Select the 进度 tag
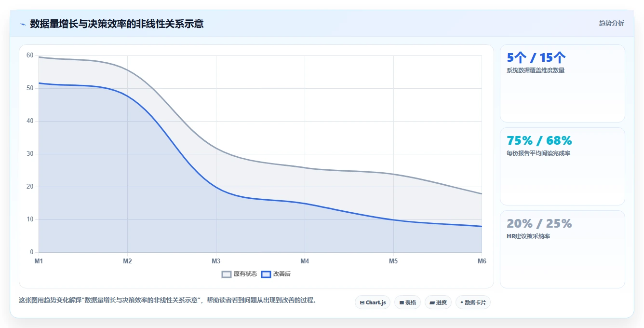644x328 pixels. [438, 302]
